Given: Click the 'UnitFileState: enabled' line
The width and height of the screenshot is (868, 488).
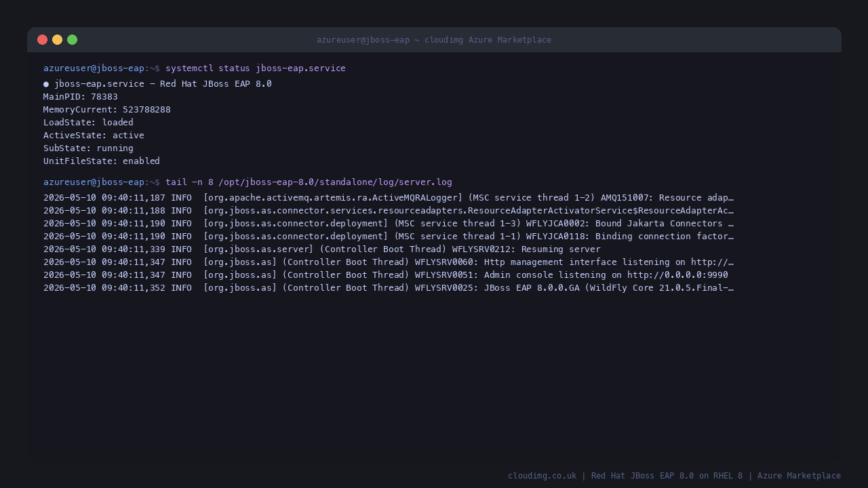Looking at the screenshot, I should [x=102, y=161].
